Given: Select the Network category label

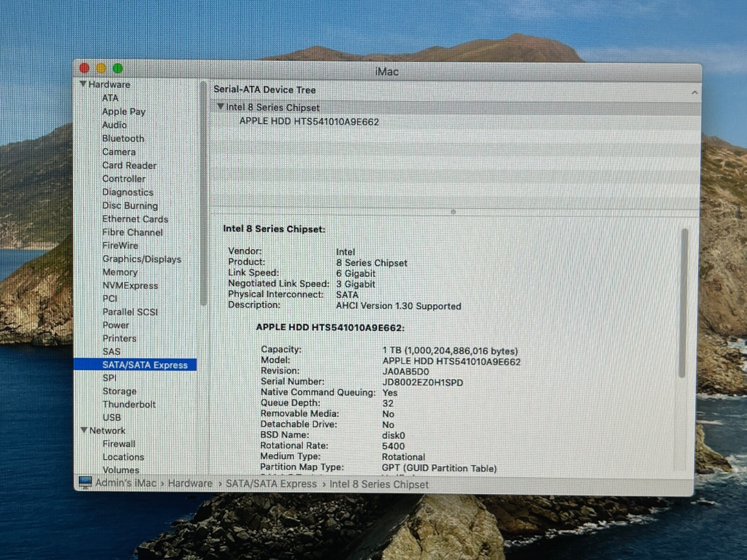Looking at the screenshot, I should (107, 430).
